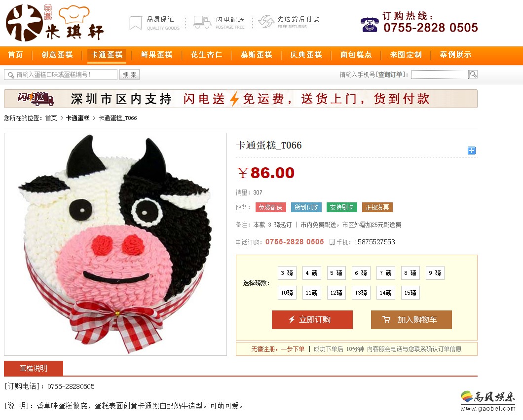This screenshot has height=420, width=523.
Task: Click the order query magnifier icon
Action: coord(473,75)
